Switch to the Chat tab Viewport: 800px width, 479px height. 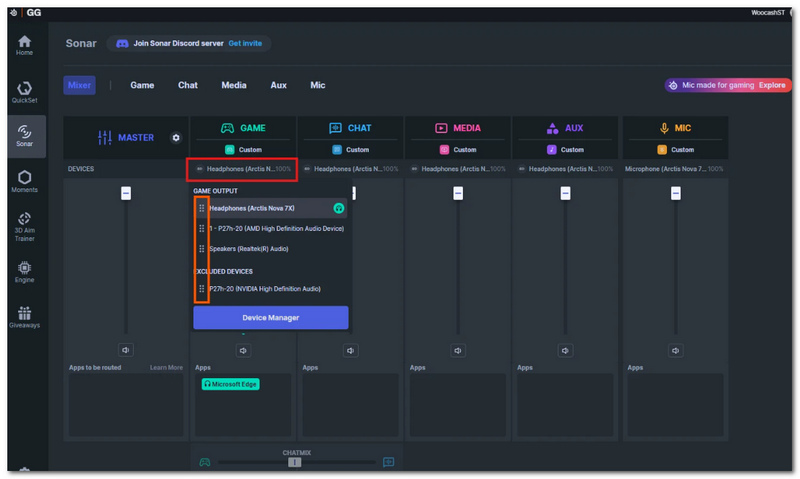click(188, 85)
